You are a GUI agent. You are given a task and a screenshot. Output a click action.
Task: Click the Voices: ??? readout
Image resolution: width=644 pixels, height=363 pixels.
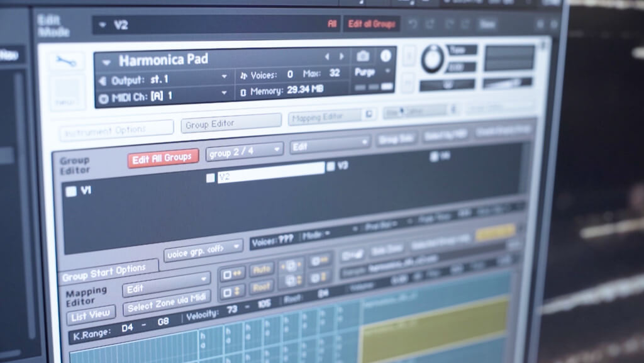272,241
